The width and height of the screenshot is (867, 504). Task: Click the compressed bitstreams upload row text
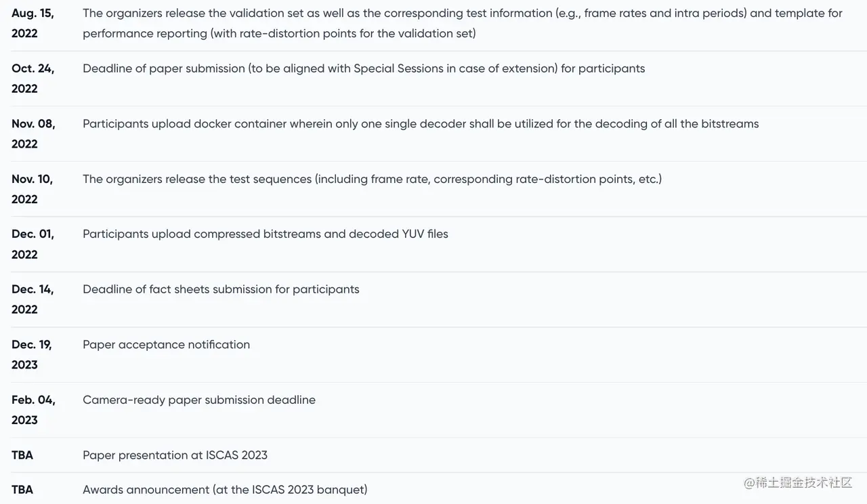click(x=266, y=234)
